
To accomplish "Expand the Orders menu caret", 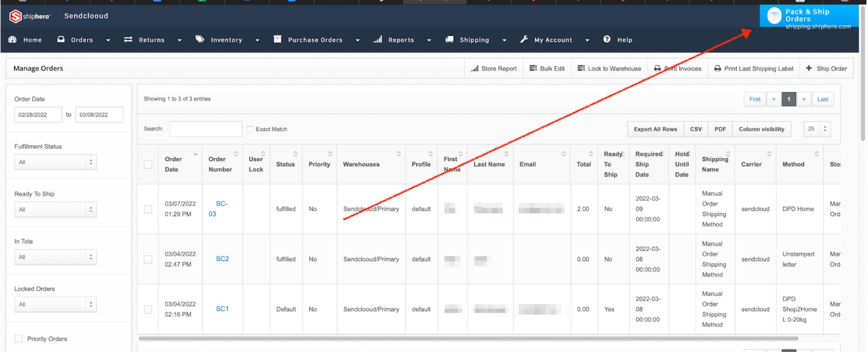I will [x=108, y=40].
